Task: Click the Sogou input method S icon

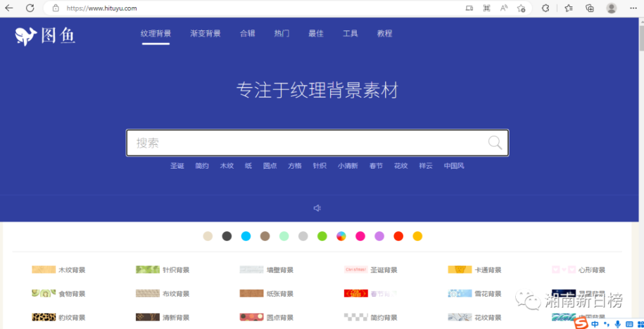Action: tap(580, 324)
